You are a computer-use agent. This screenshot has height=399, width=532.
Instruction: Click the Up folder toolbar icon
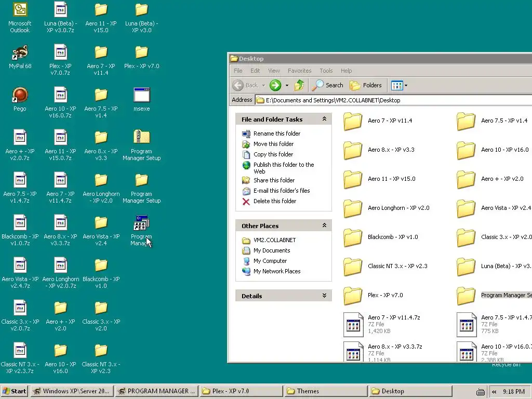(299, 85)
